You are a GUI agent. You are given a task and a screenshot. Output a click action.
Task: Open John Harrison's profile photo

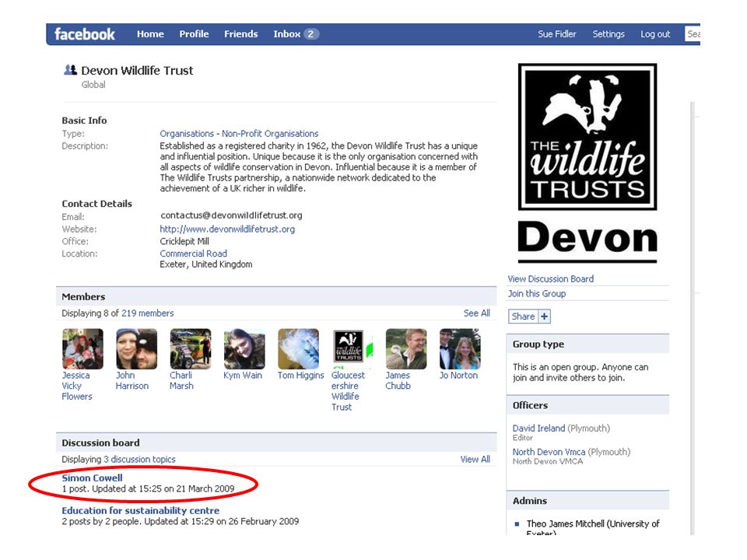(x=136, y=349)
